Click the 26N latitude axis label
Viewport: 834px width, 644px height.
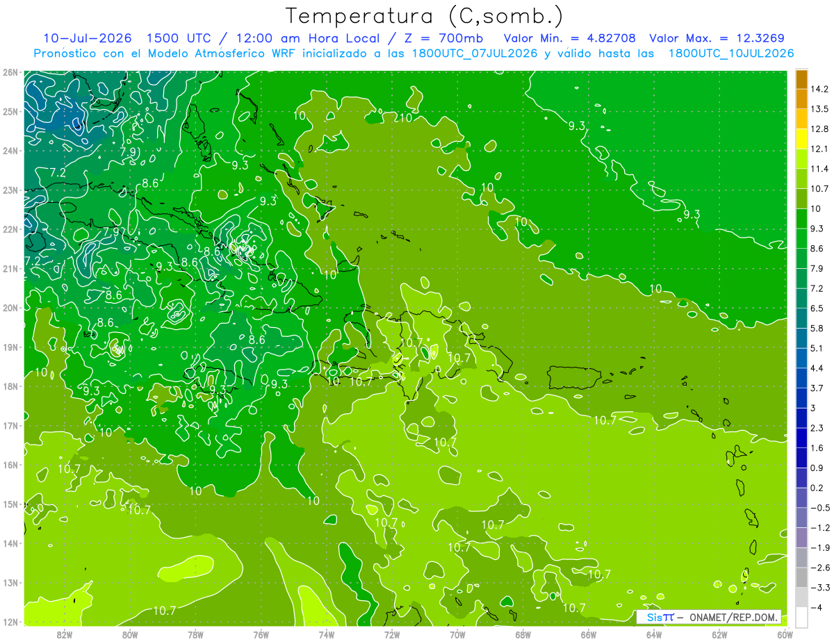coord(10,72)
